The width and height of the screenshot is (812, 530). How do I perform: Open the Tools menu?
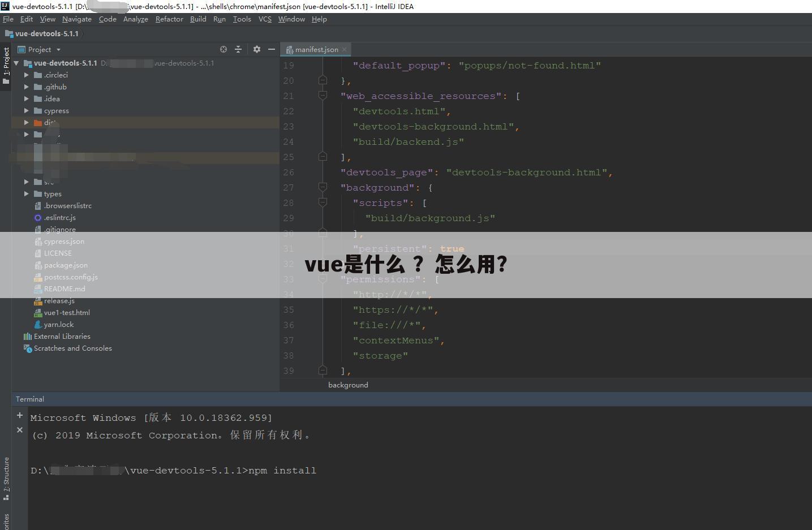242,19
